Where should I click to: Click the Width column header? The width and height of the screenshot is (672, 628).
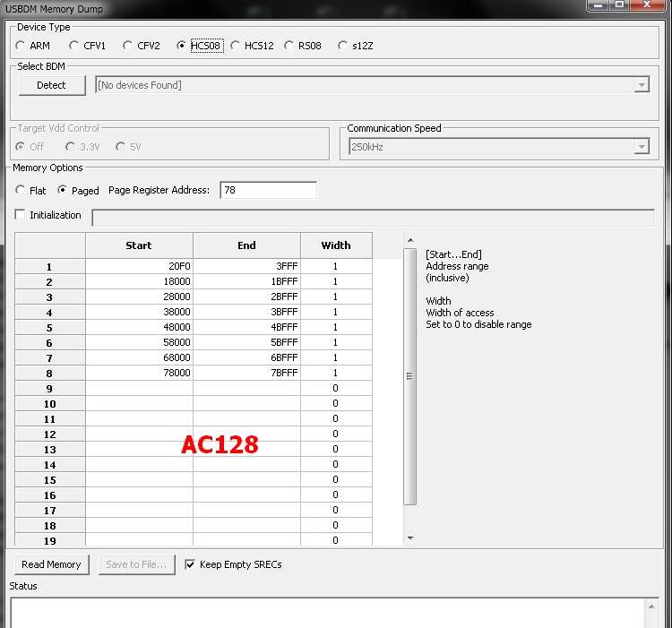(336, 245)
